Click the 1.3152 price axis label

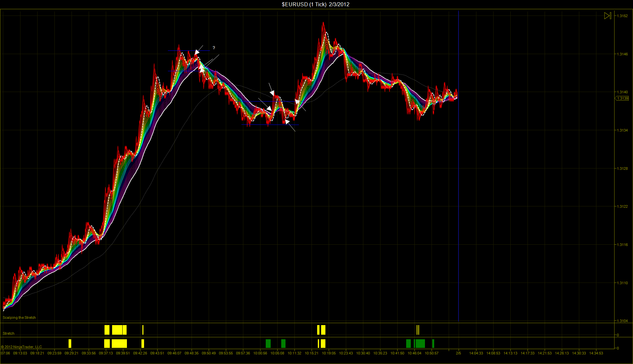click(622, 16)
